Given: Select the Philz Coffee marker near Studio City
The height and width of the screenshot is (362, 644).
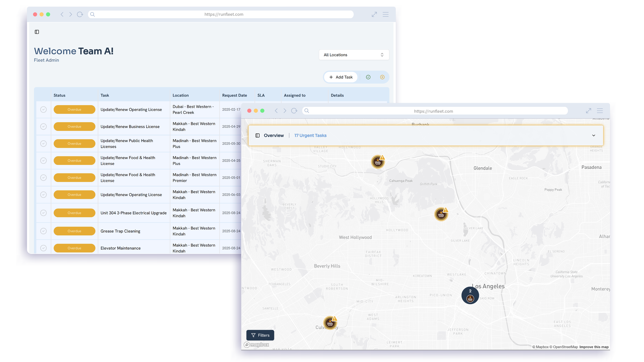Looking at the screenshot, I should tap(378, 162).
